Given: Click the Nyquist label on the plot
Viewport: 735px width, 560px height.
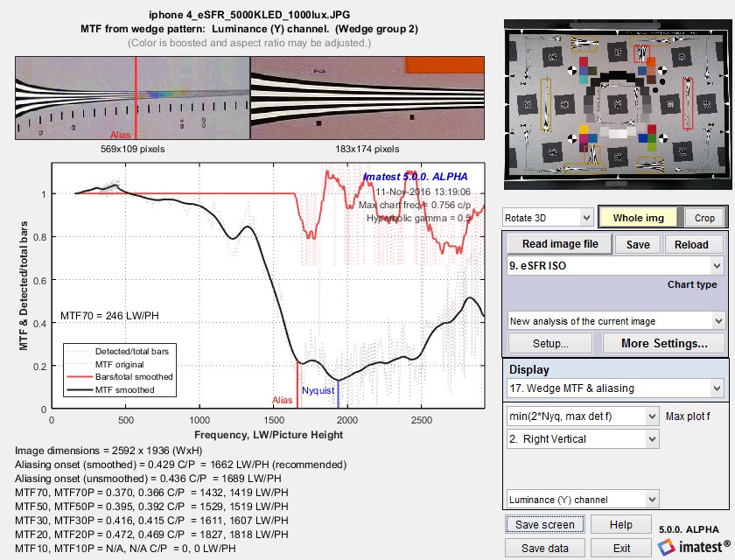Looking at the screenshot, I should coord(318,390).
